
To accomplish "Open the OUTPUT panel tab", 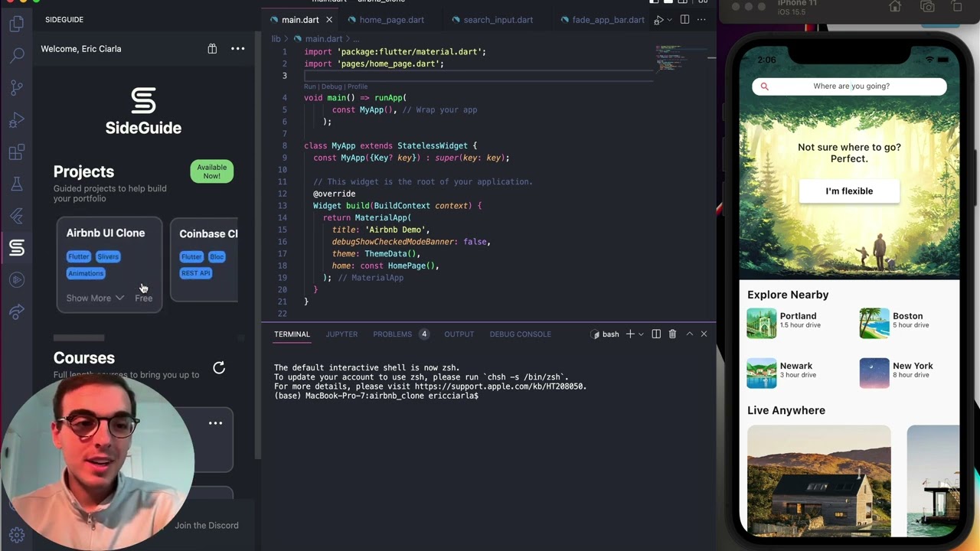I will 459,334.
